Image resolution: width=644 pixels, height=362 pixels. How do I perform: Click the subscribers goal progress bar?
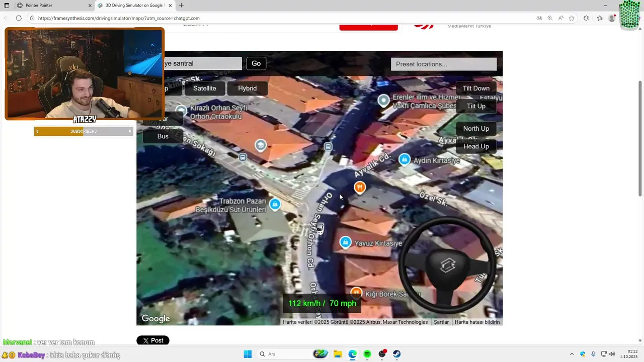(x=84, y=131)
